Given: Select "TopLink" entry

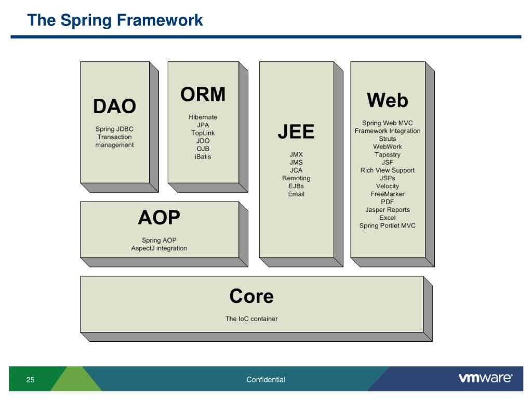Looking at the screenshot, I should [x=203, y=133].
